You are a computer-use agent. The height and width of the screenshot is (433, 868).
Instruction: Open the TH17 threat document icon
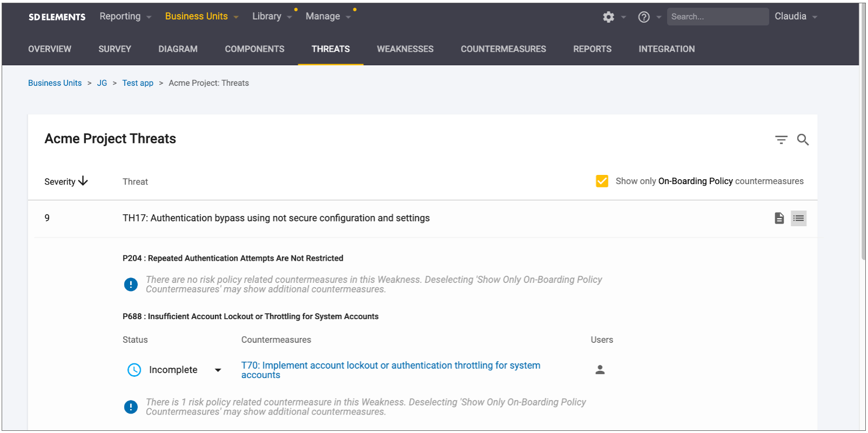tap(779, 218)
